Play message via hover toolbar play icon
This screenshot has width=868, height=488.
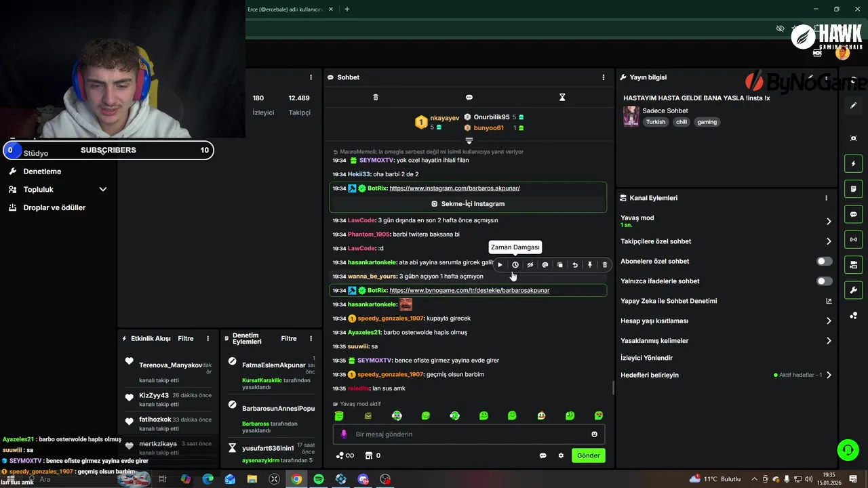coord(500,265)
